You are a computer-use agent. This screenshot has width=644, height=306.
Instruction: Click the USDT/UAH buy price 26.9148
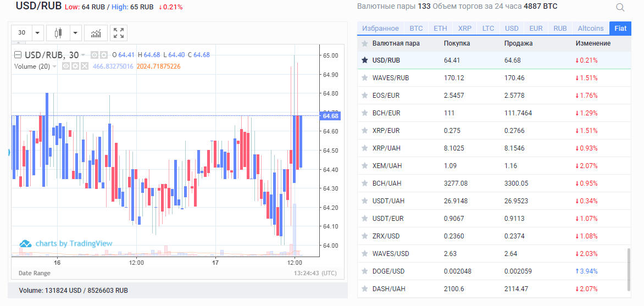pyautogui.click(x=455, y=201)
